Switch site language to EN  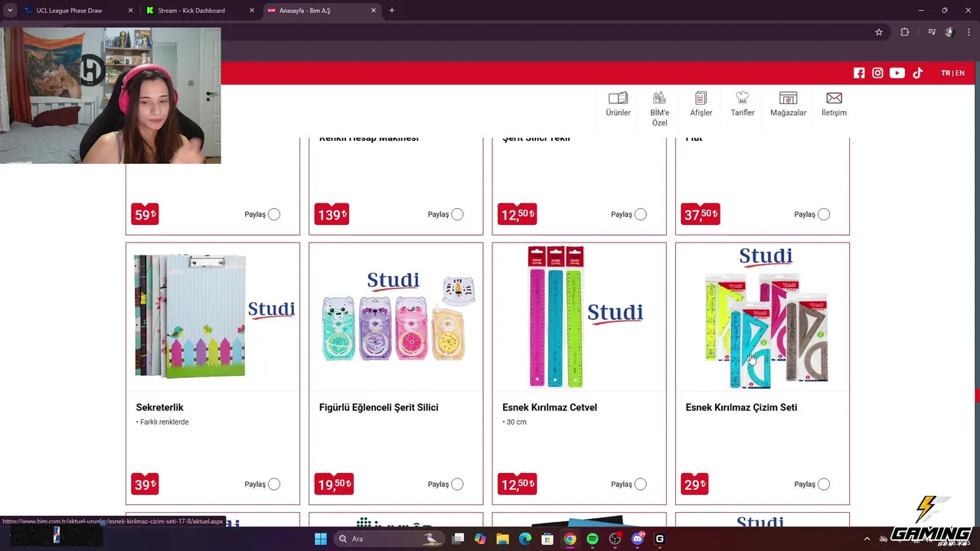coord(959,73)
